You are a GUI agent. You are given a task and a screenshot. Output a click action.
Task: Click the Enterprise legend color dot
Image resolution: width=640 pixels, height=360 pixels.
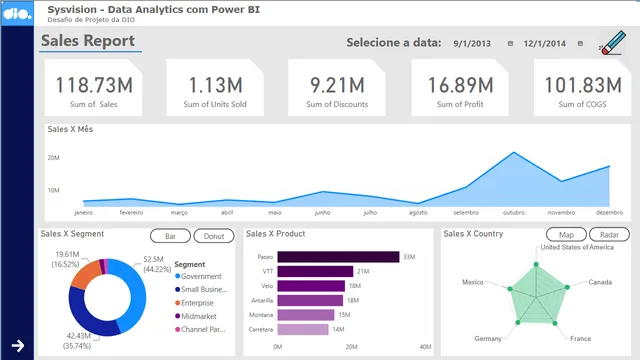point(178,303)
